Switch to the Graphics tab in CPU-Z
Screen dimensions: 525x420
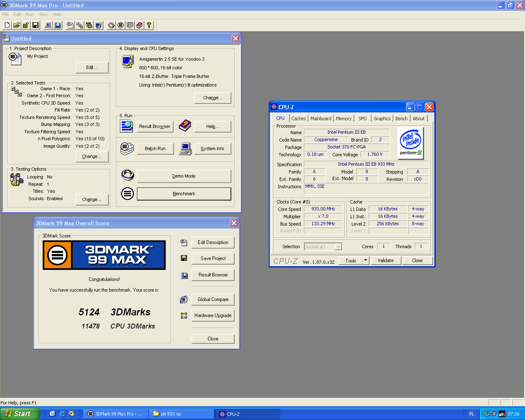382,119
